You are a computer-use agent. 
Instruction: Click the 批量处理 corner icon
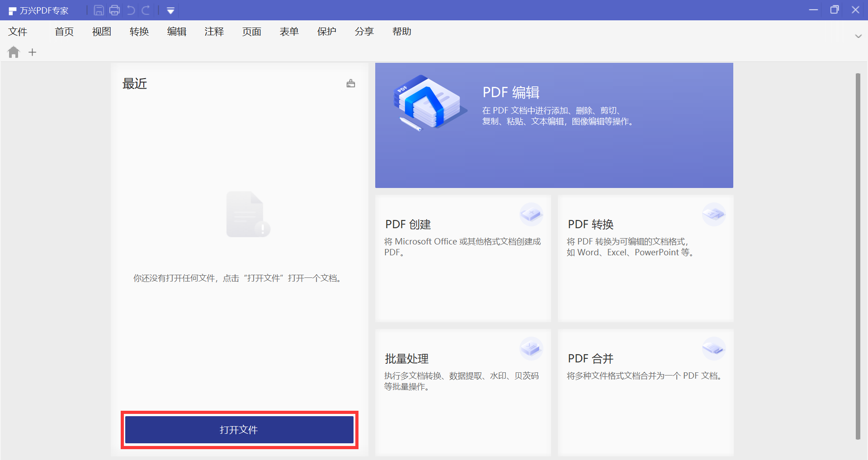coord(532,349)
